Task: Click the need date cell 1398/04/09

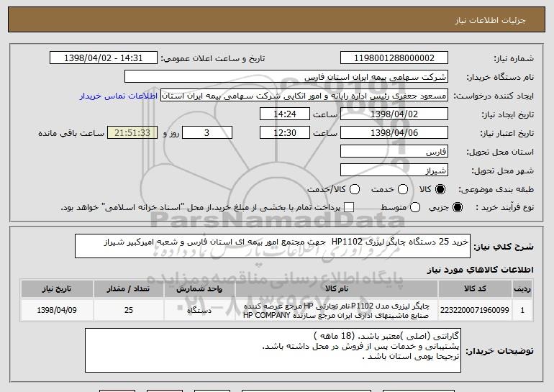Action: point(57,310)
